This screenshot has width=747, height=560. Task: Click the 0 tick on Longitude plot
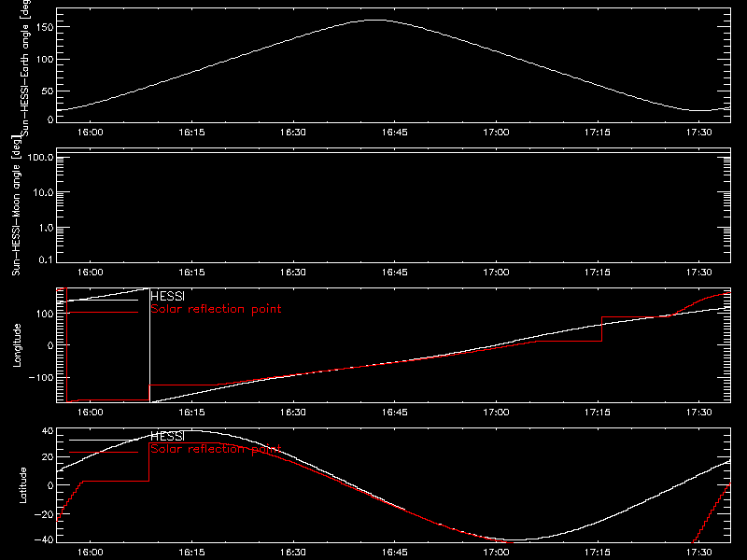point(50,345)
